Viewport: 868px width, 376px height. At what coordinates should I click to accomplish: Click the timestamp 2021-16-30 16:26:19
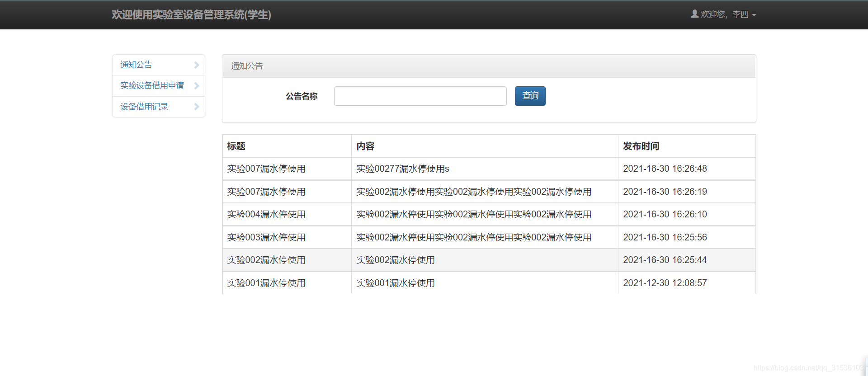(x=665, y=192)
